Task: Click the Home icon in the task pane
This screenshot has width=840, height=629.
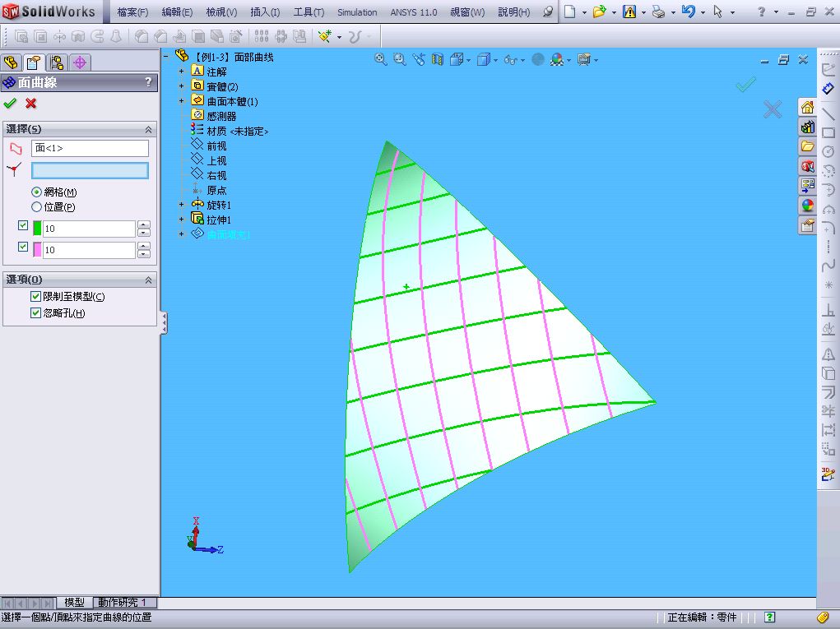Action: (807, 108)
